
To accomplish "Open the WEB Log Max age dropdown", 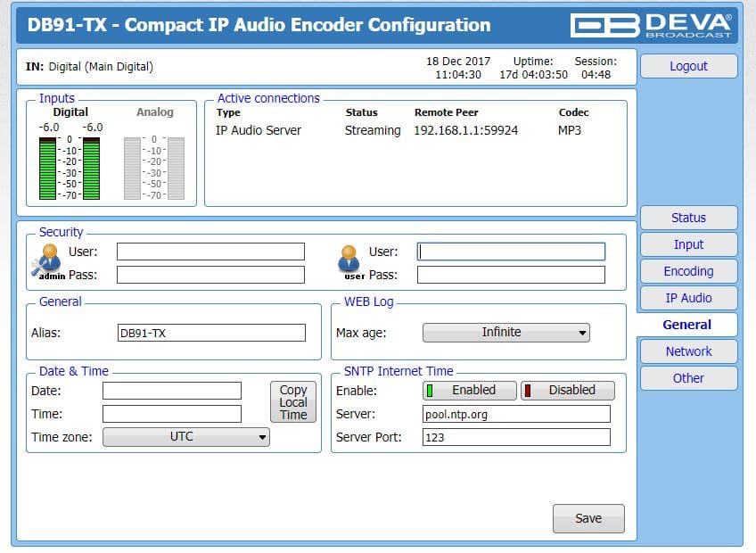I will [505, 333].
